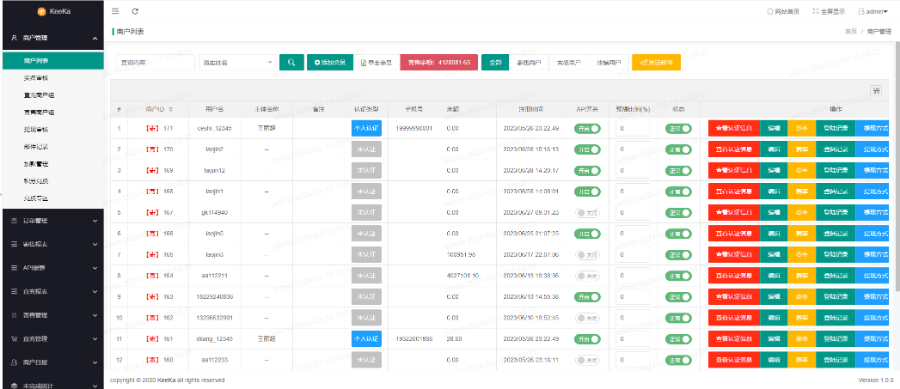Click phone number for merchant 171
Screen dimensions: 900x389
point(414,129)
